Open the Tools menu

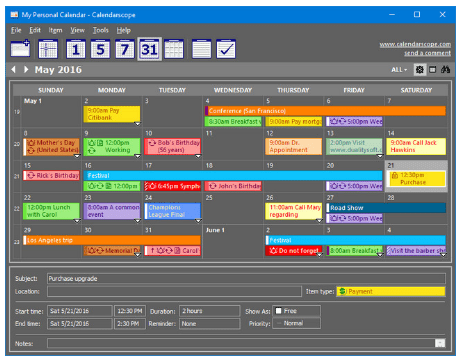click(x=101, y=30)
